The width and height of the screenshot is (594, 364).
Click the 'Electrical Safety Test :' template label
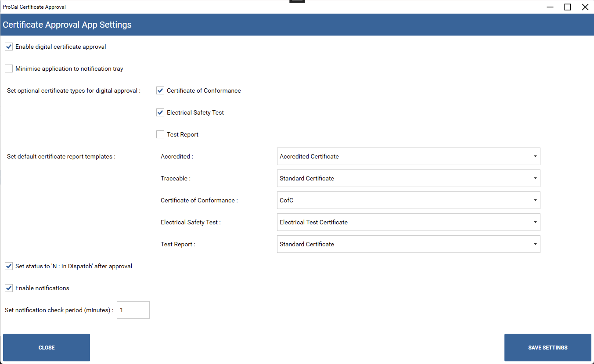tap(191, 222)
